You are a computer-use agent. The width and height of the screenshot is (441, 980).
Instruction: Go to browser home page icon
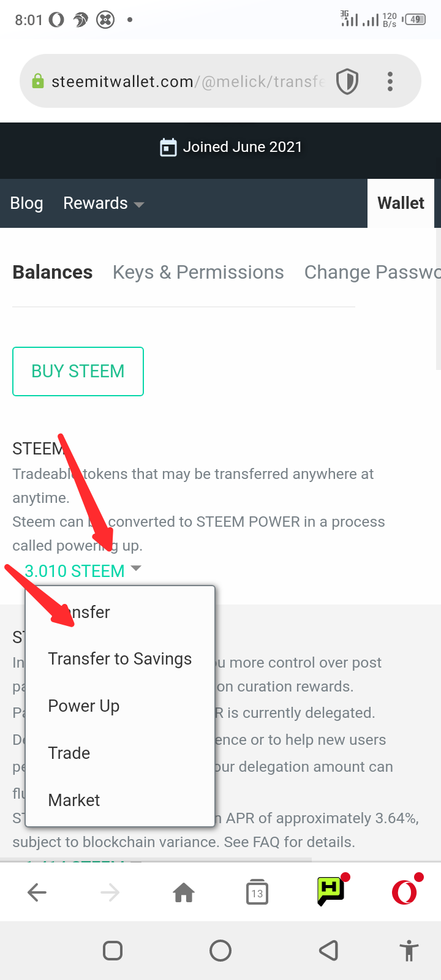(184, 893)
